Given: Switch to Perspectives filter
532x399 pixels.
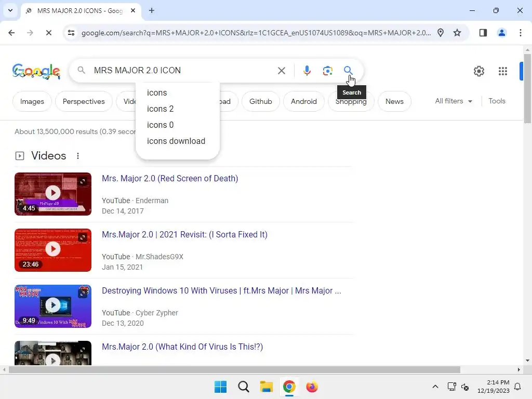Looking at the screenshot, I should [84, 101].
